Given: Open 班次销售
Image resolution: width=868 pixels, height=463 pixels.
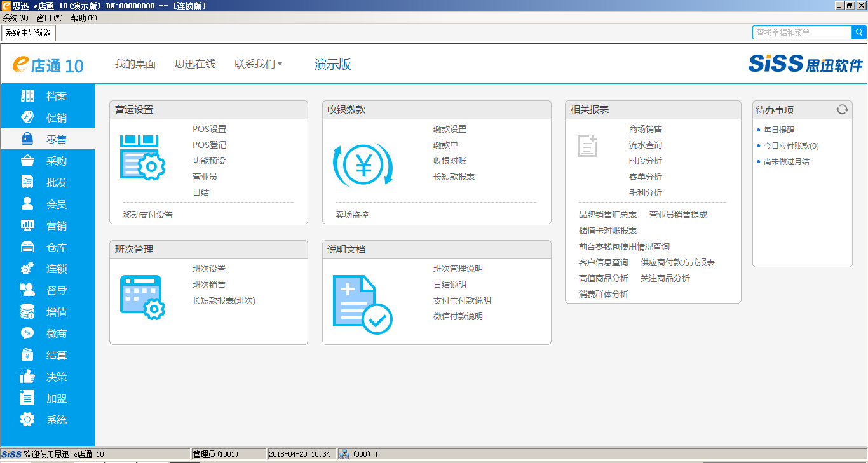Looking at the screenshot, I should click(209, 285).
